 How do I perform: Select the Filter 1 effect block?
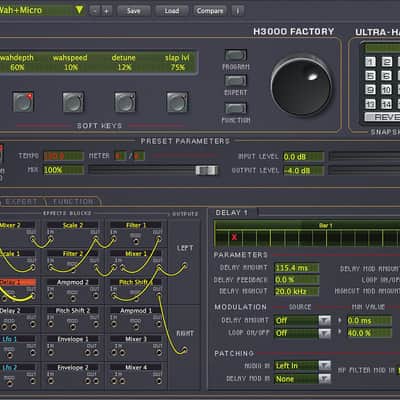(x=136, y=225)
